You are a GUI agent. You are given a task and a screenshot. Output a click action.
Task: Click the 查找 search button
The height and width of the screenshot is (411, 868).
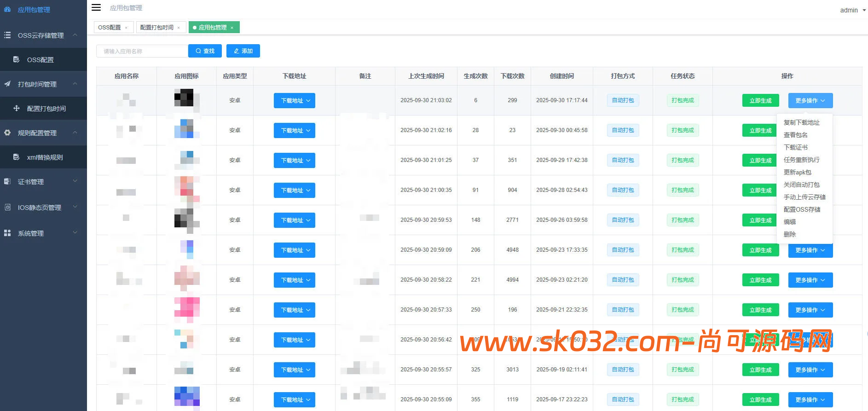point(205,51)
